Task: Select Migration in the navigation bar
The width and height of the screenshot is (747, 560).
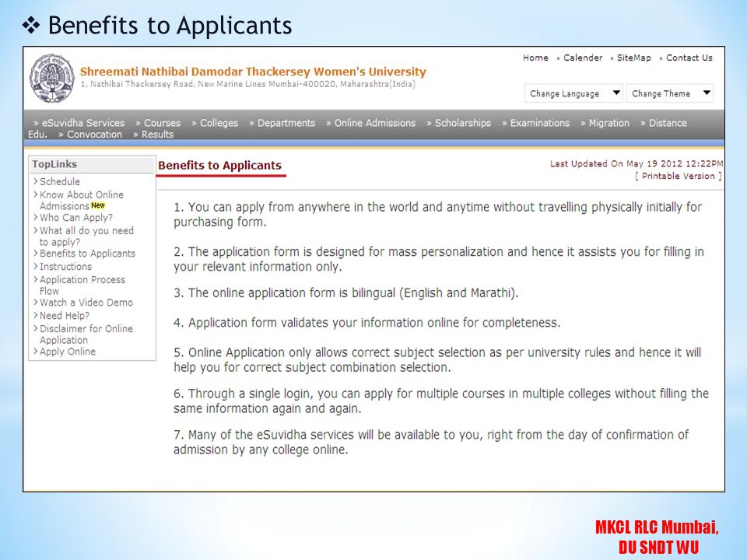Action: (608, 123)
